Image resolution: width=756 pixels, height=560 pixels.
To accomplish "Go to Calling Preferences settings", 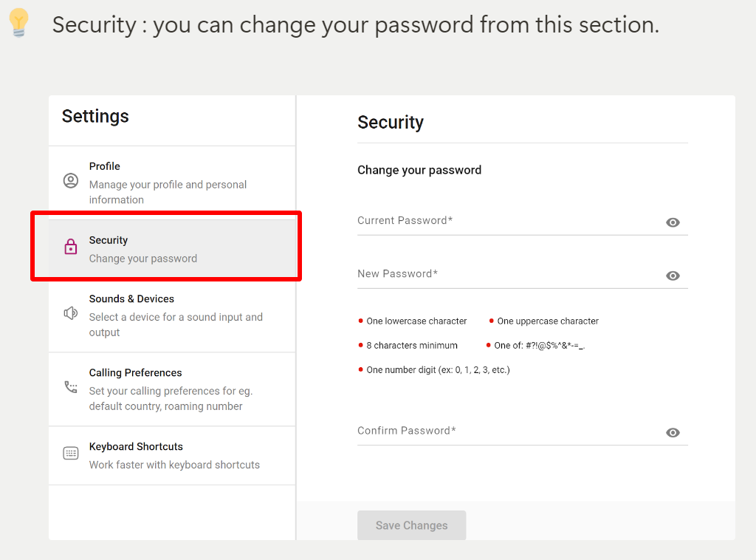I will [x=172, y=389].
